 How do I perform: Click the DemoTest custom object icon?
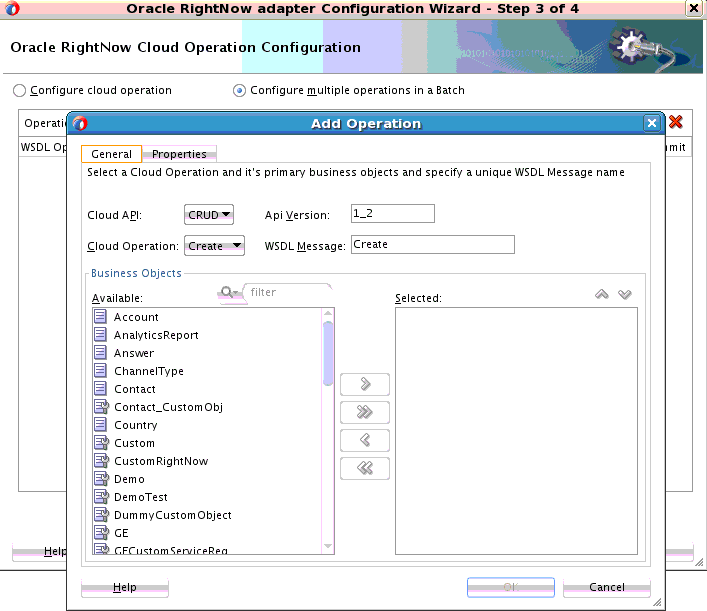pos(101,497)
